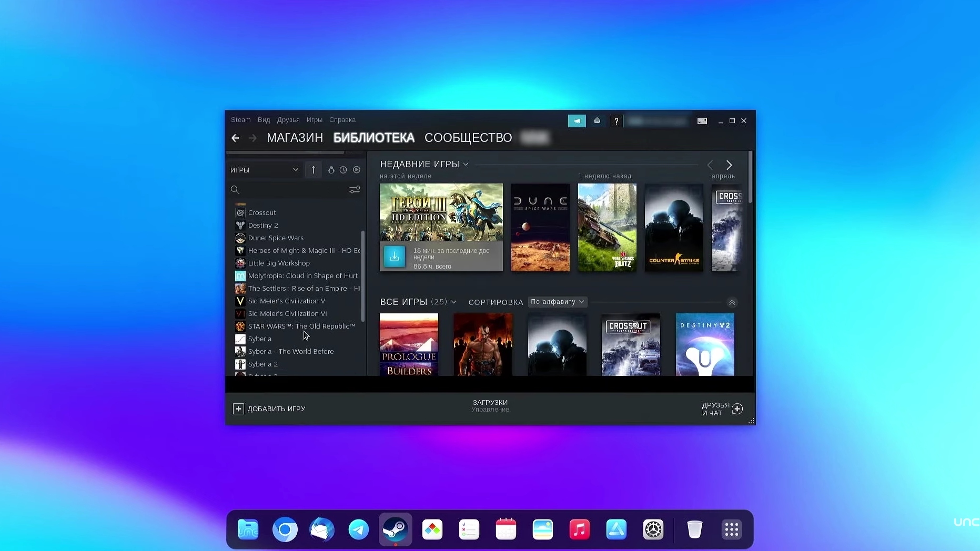This screenshot has height=551, width=980.
Task: Open Crossout cover in all games
Action: click(x=631, y=344)
